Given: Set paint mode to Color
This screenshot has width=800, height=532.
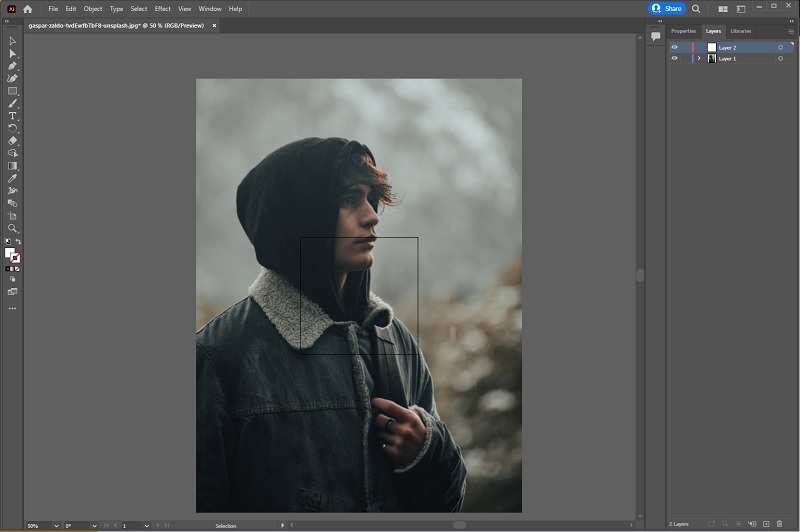Looking at the screenshot, I should [8, 269].
